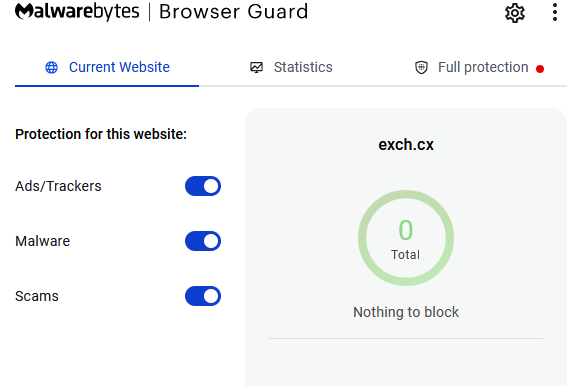This screenshot has width=578, height=386.
Task: Click the chart monitor icon beside Statistics
Action: 257,67
